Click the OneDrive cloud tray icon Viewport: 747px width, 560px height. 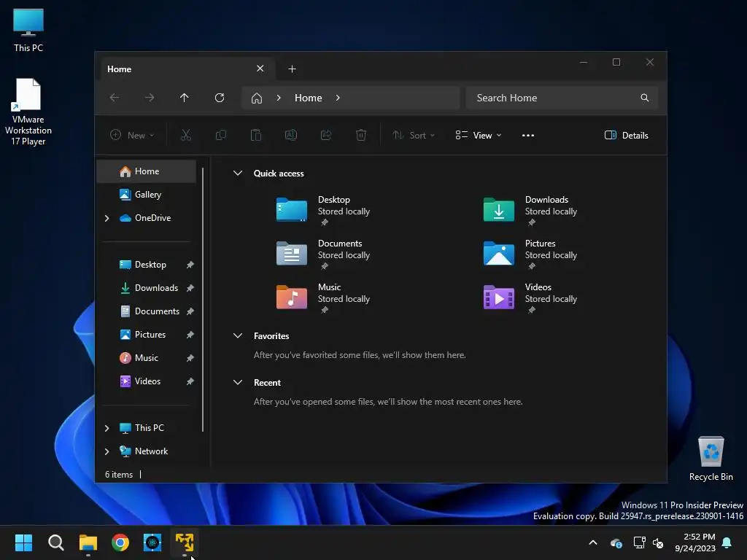(616, 542)
